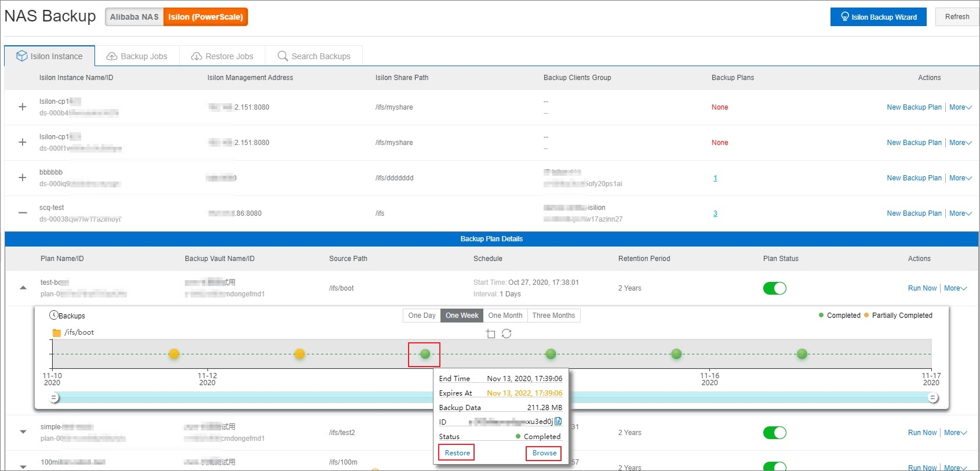
Task: Click the left handle of the timeline range slider
Action: 54,398
